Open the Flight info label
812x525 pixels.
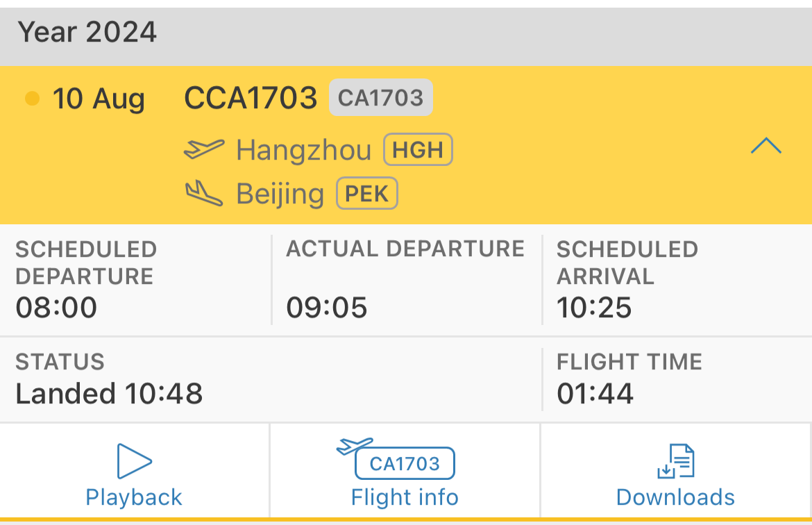405,497
